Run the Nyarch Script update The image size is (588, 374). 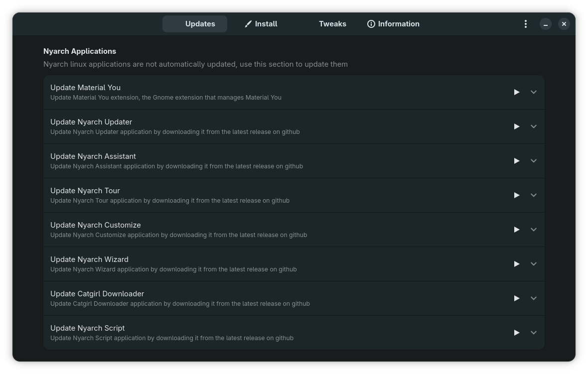coord(517,333)
